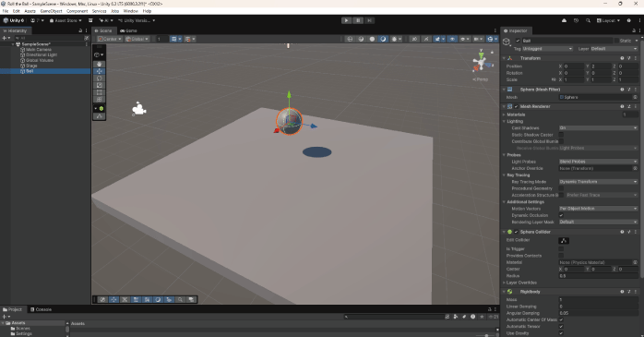Start Play mode with the Play button
Viewport: 644px width, 337px height.
[346, 20]
